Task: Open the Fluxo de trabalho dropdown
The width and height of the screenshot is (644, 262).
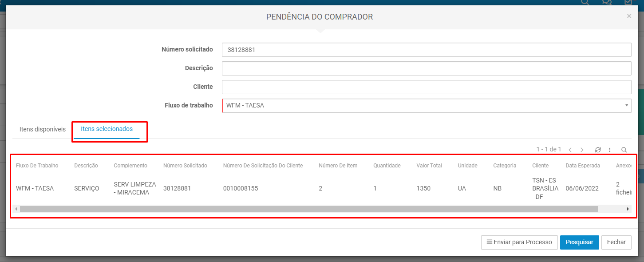Action: pyautogui.click(x=626, y=105)
